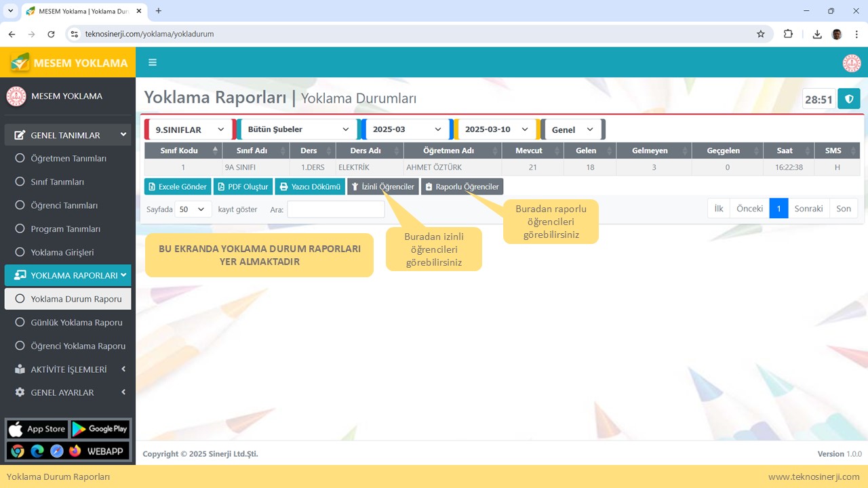Open the App Store badge
868x488 pixels.
[37, 429]
